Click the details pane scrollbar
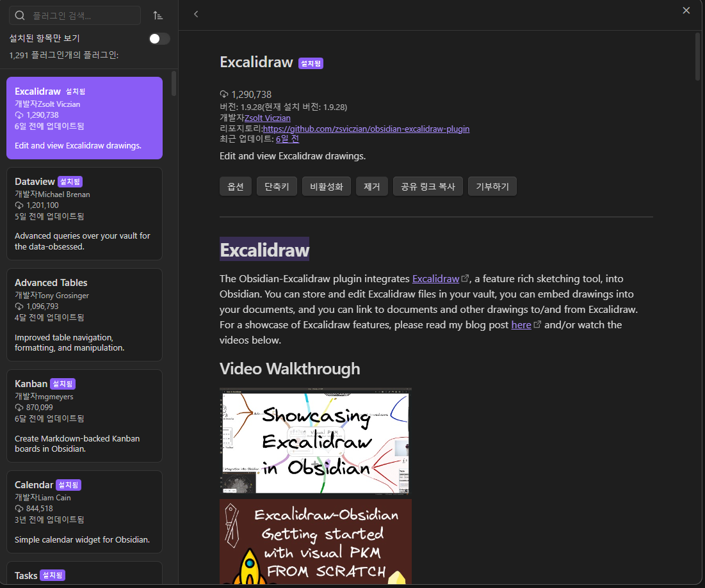The image size is (705, 588). 698,57
